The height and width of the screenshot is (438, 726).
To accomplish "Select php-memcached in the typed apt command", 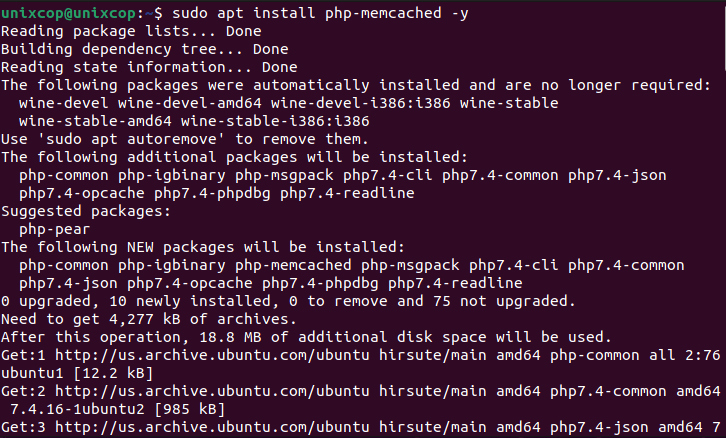I will coord(383,13).
